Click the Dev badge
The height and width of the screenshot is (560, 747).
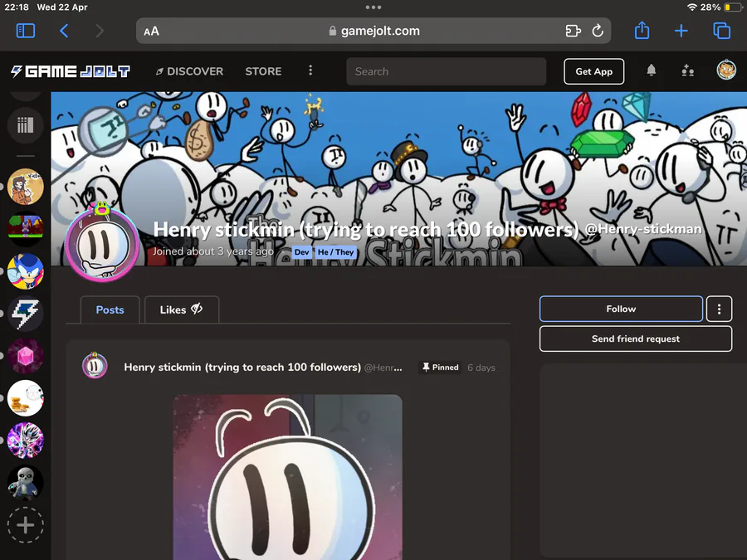[x=301, y=252]
